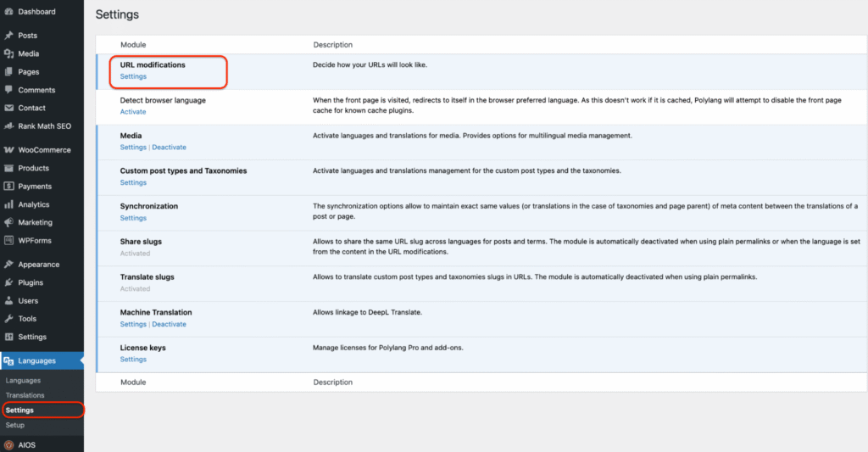This screenshot has width=868, height=452.
Task: Activate Detect browser language module
Action: [x=133, y=112]
